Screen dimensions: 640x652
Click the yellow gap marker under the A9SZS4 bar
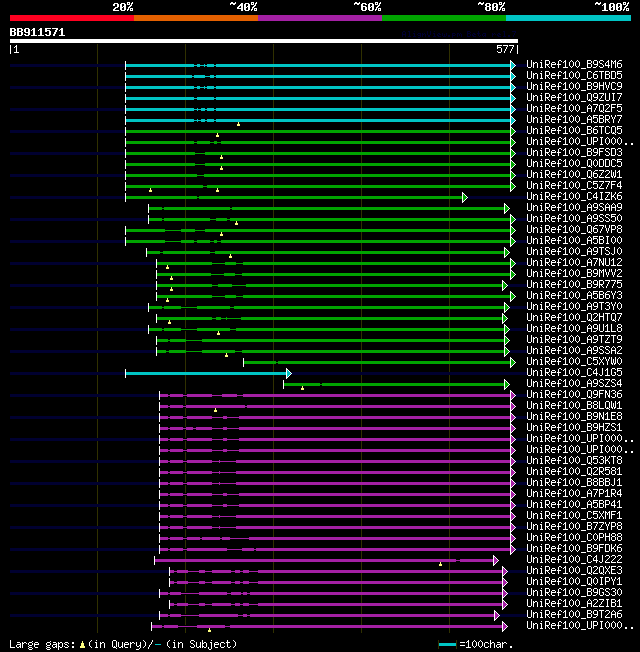[x=302, y=388]
